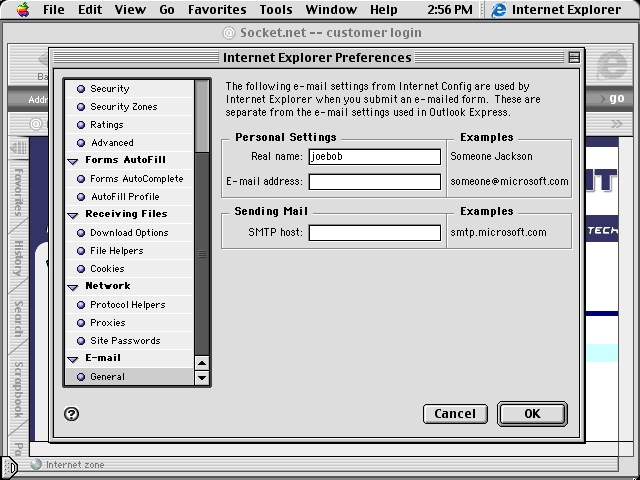This screenshot has width=640, height=480.
Task: Click the SMTP host input field
Action: [x=375, y=233]
